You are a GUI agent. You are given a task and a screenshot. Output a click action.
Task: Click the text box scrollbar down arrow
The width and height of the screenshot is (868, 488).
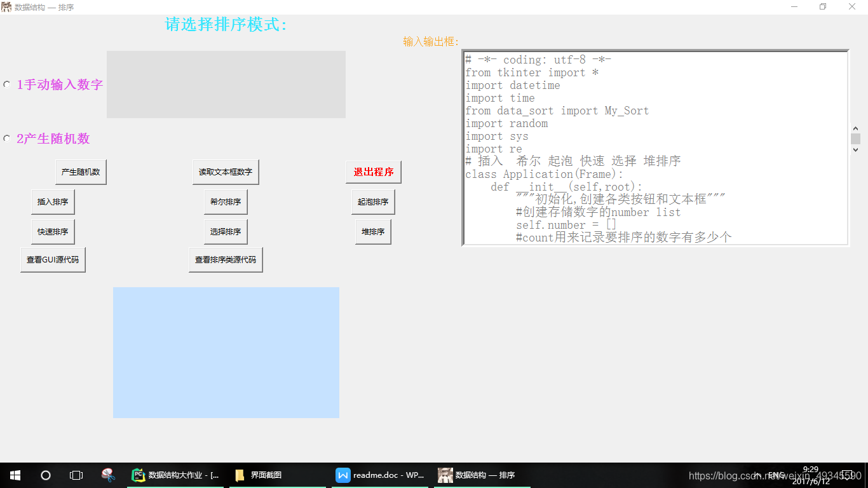(x=855, y=150)
